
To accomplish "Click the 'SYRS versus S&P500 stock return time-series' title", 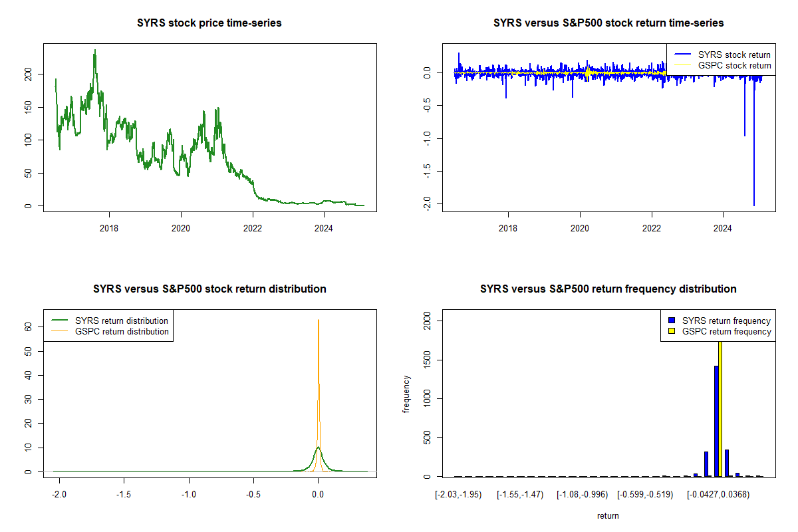I will tap(608, 23).
